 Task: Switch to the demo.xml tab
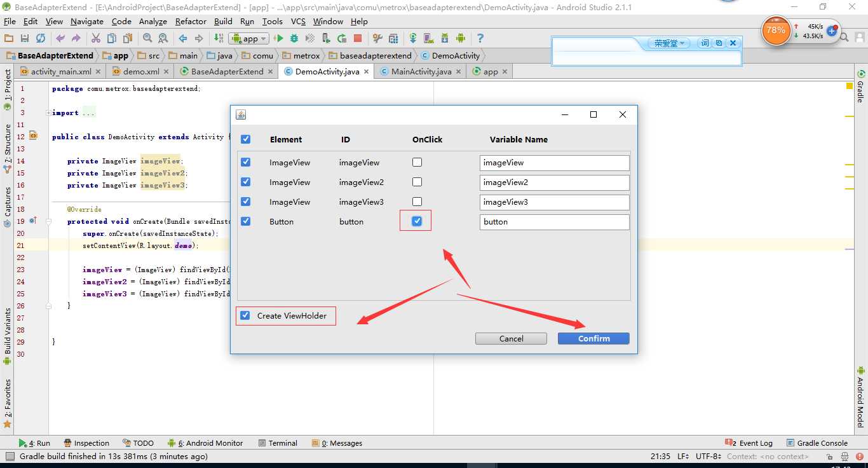coord(141,72)
